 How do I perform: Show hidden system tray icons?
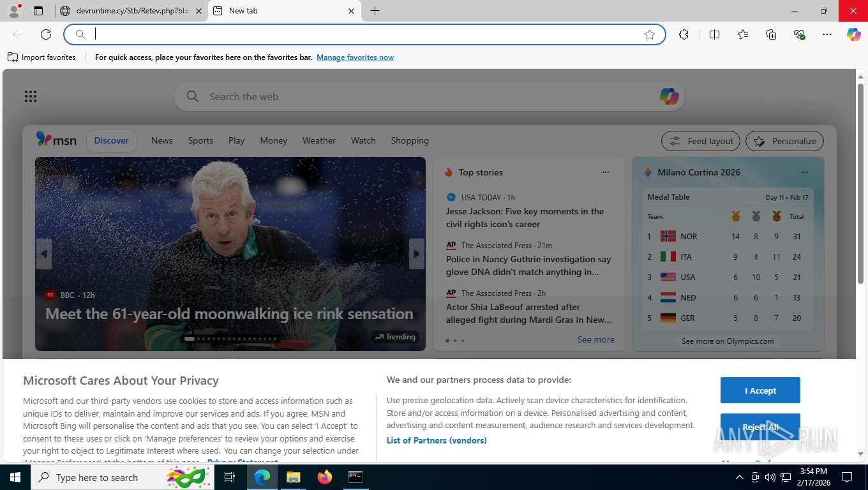[x=740, y=477]
